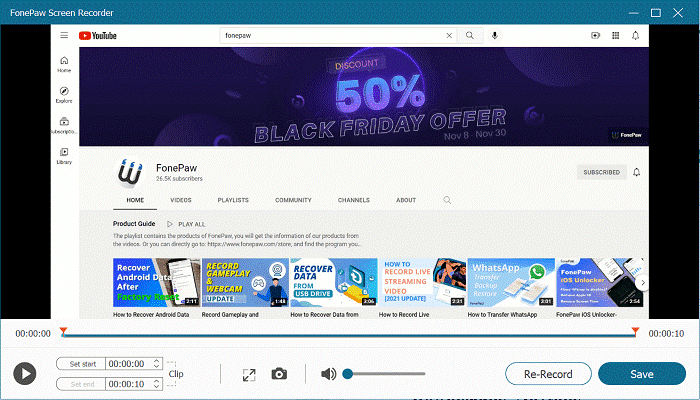Image resolution: width=700 pixels, height=400 pixels.
Task: Click the Re-Record button
Action: coord(548,374)
